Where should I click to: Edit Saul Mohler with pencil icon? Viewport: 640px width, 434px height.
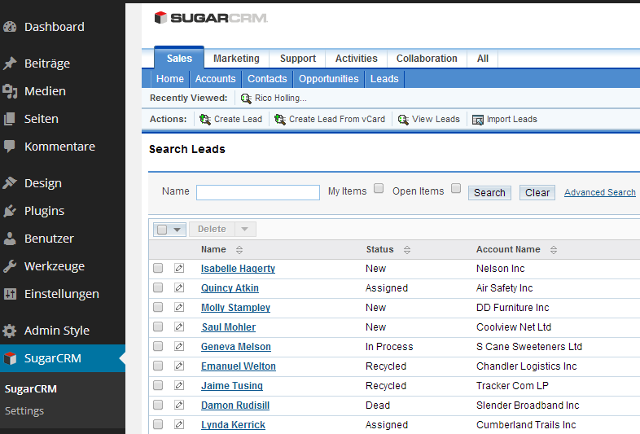pos(179,327)
